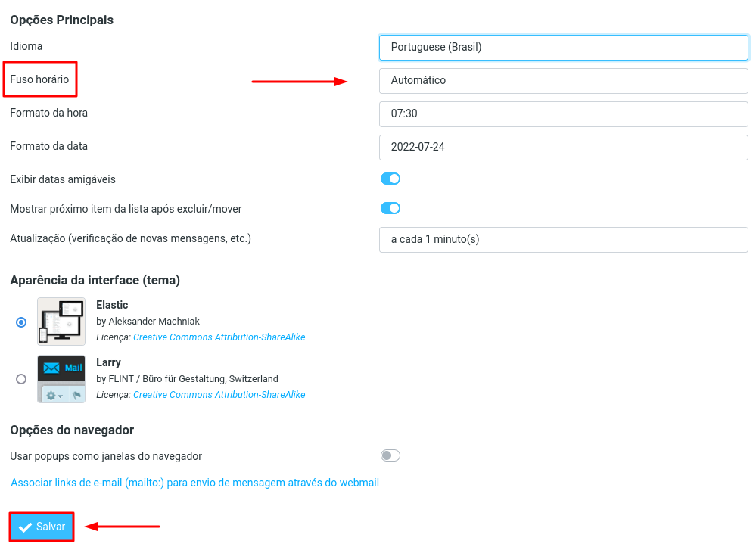This screenshot has height=547, width=756.
Task: Click the Larry theme thumbnail
Action: coord(61,379)
